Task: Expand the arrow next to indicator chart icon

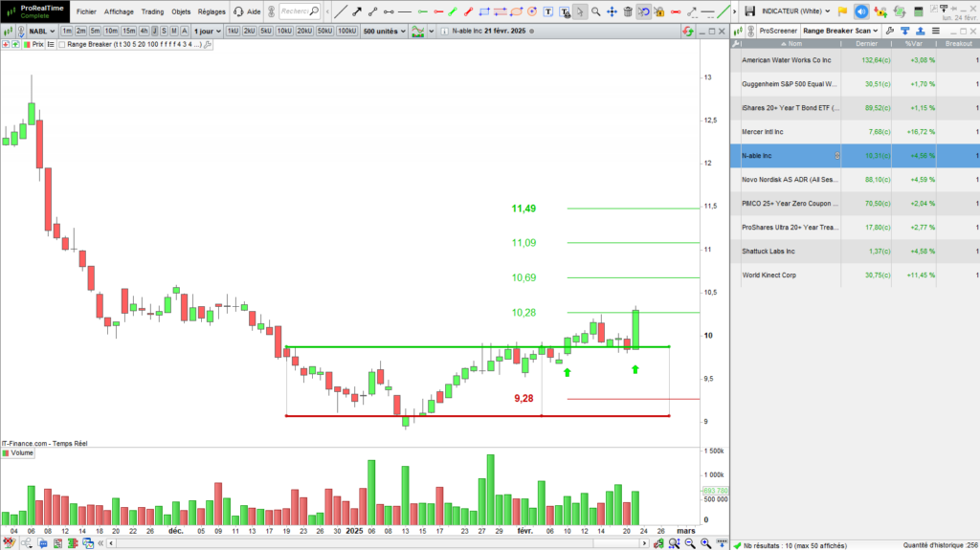Action: click(432, 31)
